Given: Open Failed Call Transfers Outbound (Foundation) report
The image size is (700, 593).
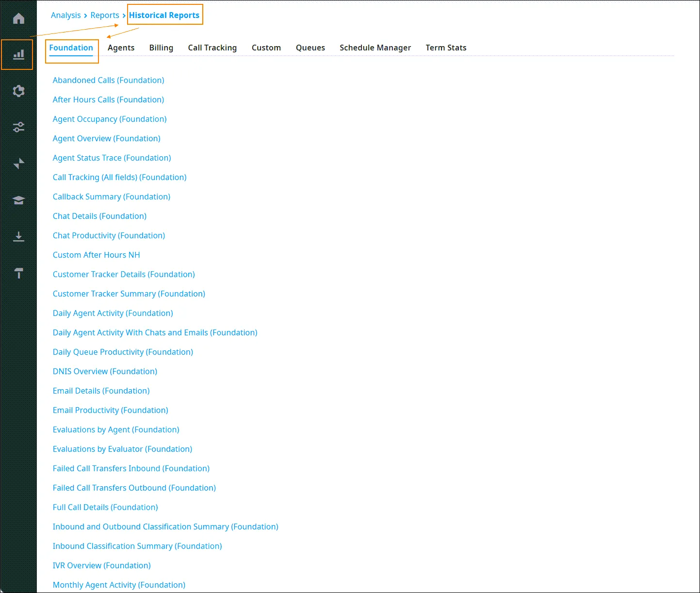Looking at the screenshot, I should click(134, 488).
